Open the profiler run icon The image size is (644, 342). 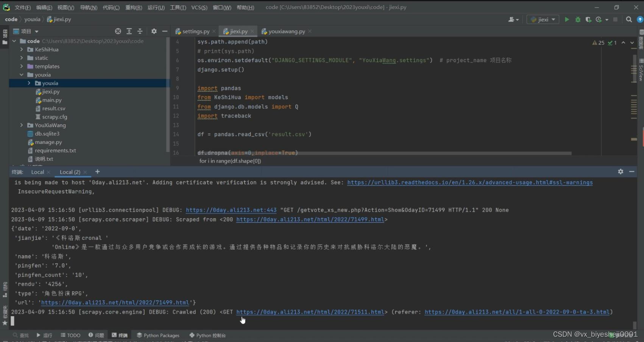(599, 19)
